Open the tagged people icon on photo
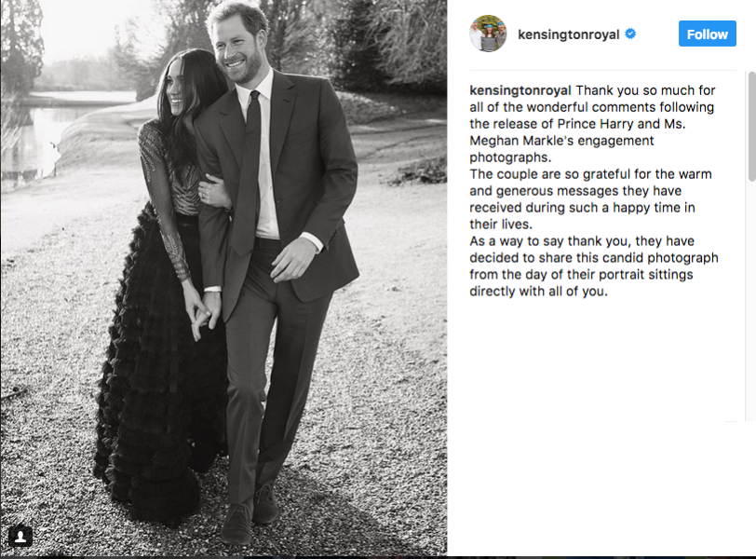 pos(20,537)
